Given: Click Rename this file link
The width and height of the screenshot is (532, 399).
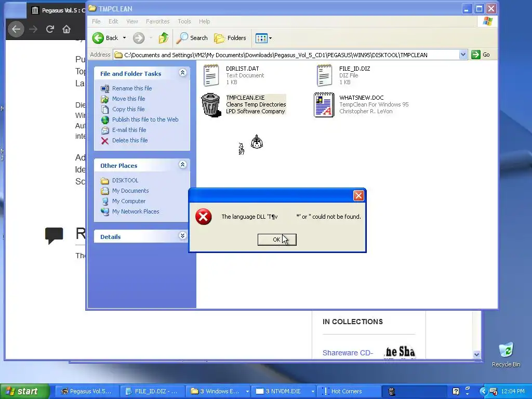Looking at the screenshot, I should 132,88.
